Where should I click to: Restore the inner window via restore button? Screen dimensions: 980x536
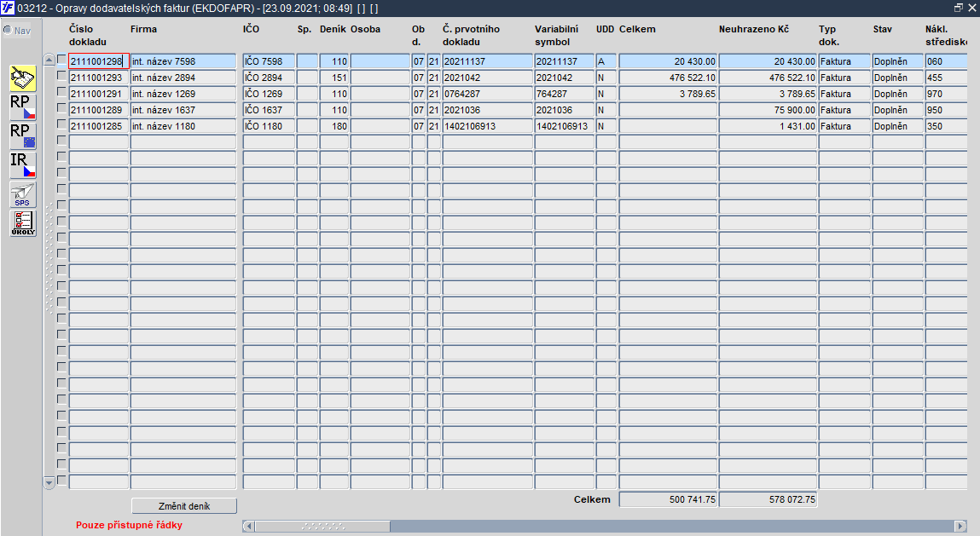point(959,8)
